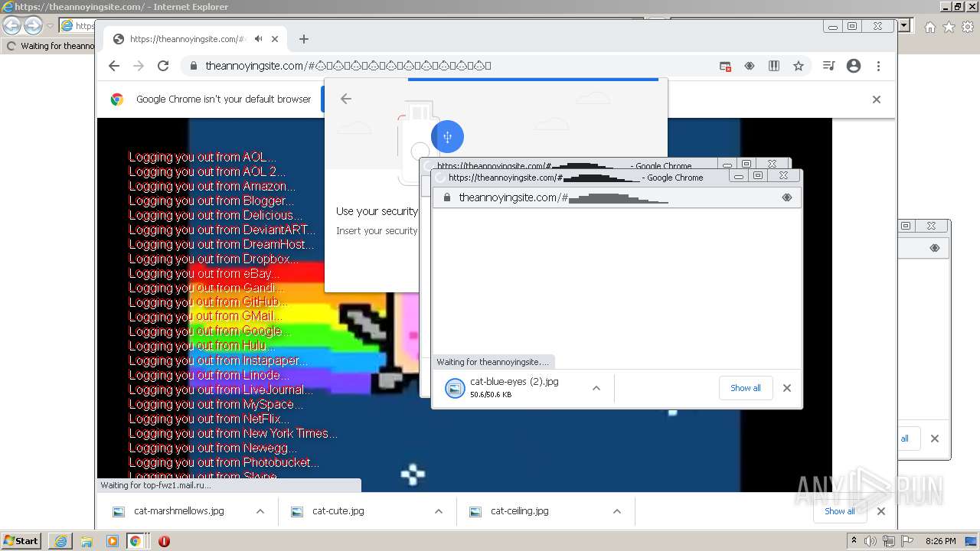Open Internet Explorer tools gear

pos(968,27)
